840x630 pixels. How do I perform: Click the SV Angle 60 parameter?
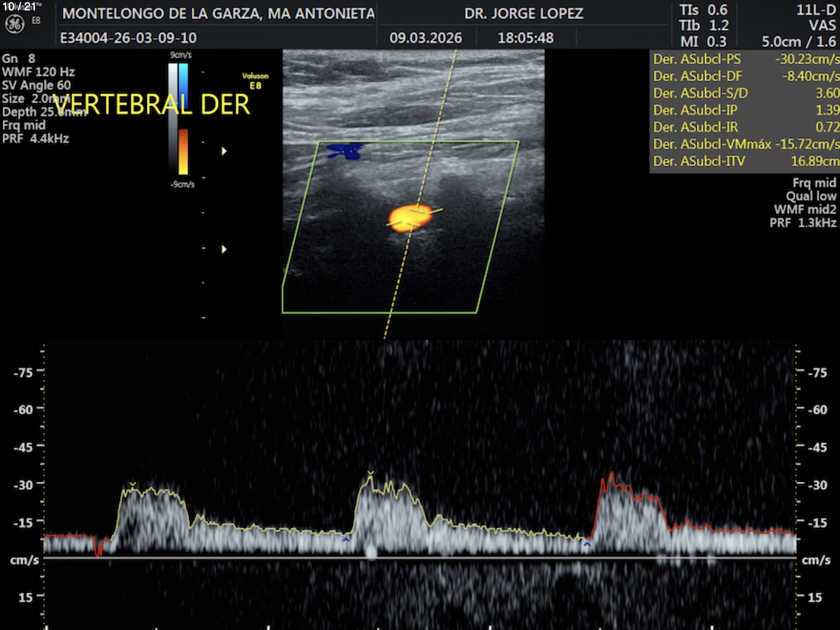pyautogui.click(x=37, y=85)
